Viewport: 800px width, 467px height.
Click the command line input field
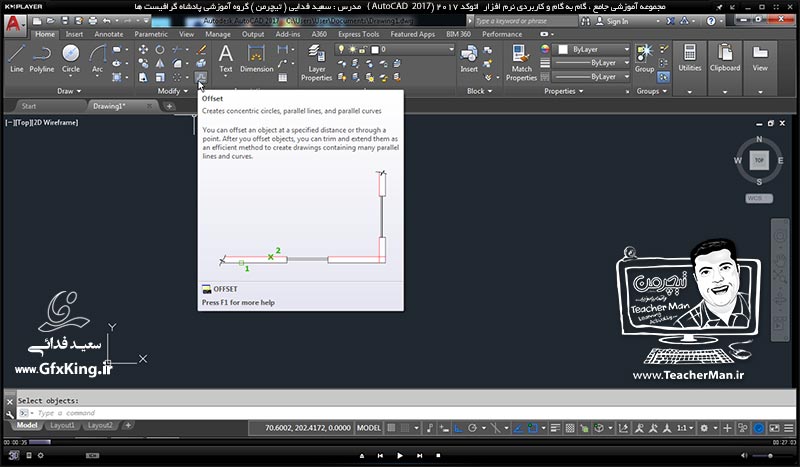pyautogui.click(x=406, y=413)
